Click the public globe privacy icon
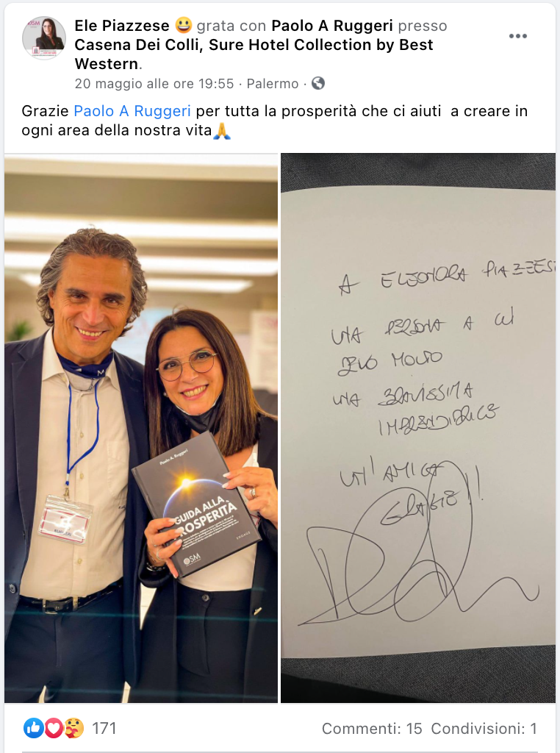The image size is (560, 753). (x=318, y=83)
